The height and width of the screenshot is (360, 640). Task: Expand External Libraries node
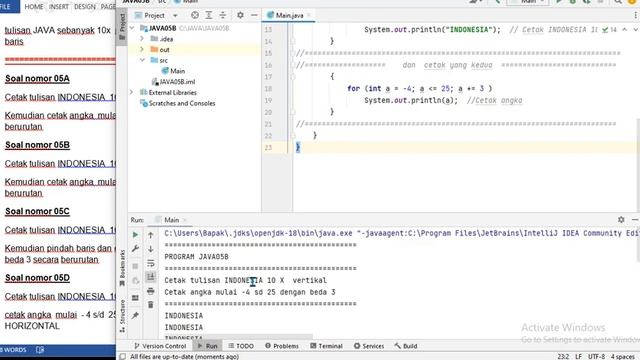coord(132,92)
